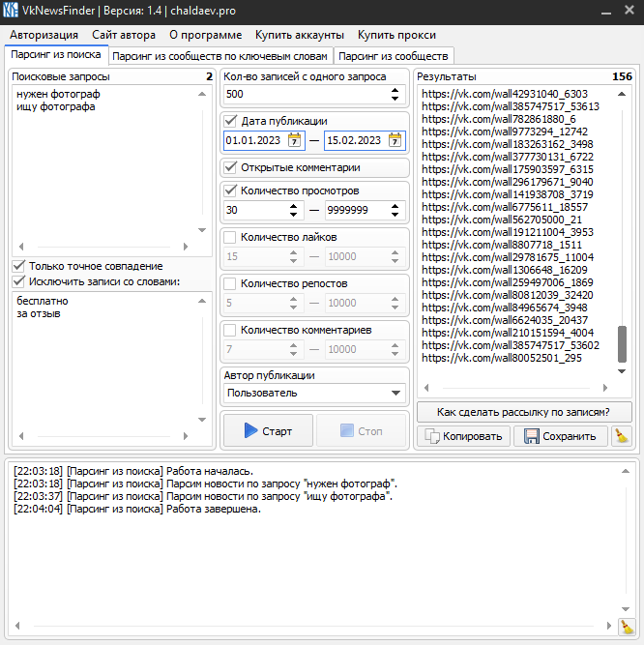This screenshot has width=644, height=645.
Task: Enable the Количество лайков filter
Action: pyautogui.click(x=230, y=237)
